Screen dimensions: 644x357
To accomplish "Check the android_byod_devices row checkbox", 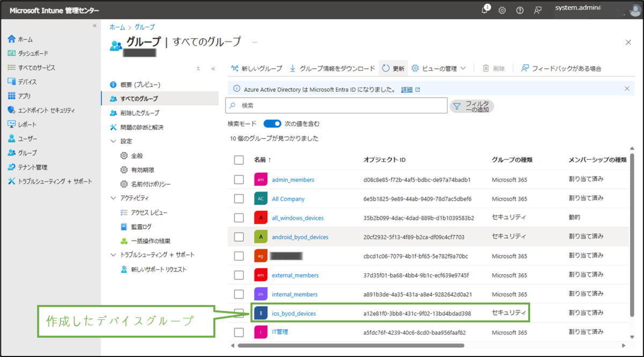I will pos(239,237).
